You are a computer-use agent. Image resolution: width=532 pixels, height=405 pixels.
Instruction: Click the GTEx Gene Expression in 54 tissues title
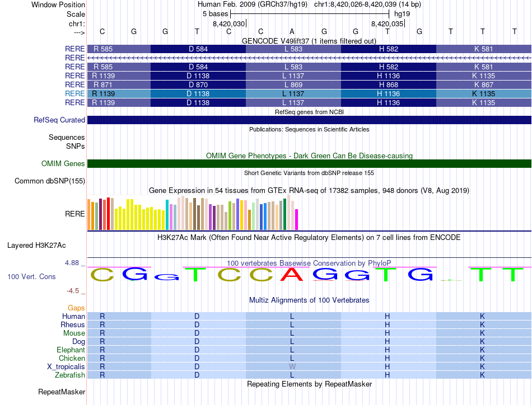coord(309,190)
